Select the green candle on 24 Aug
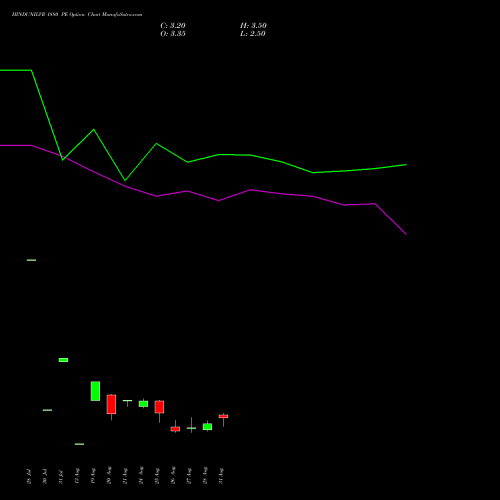500x500 pixels. (x=143, y=404)
